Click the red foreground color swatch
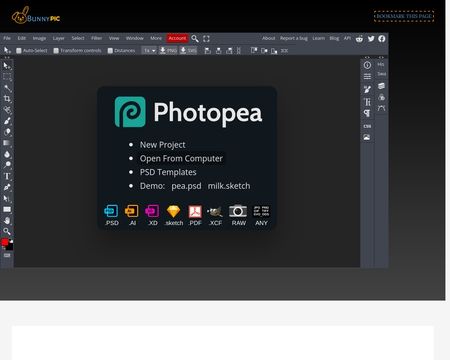This screenshot has width=450, height=360. (x=4, y=242)
